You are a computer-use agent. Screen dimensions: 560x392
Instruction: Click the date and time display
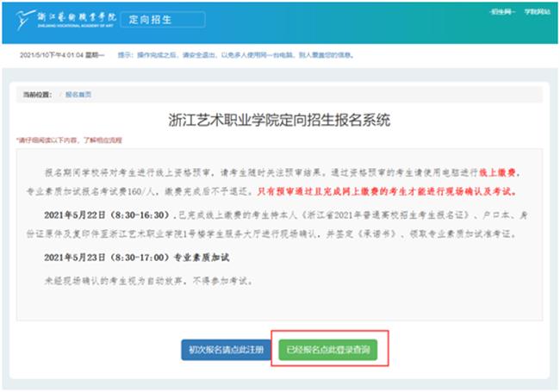click(62, 55)
